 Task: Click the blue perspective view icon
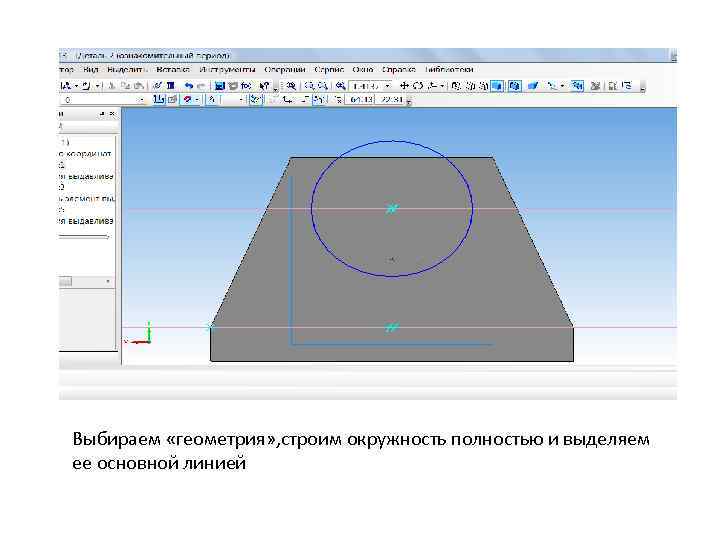(533, 86)
